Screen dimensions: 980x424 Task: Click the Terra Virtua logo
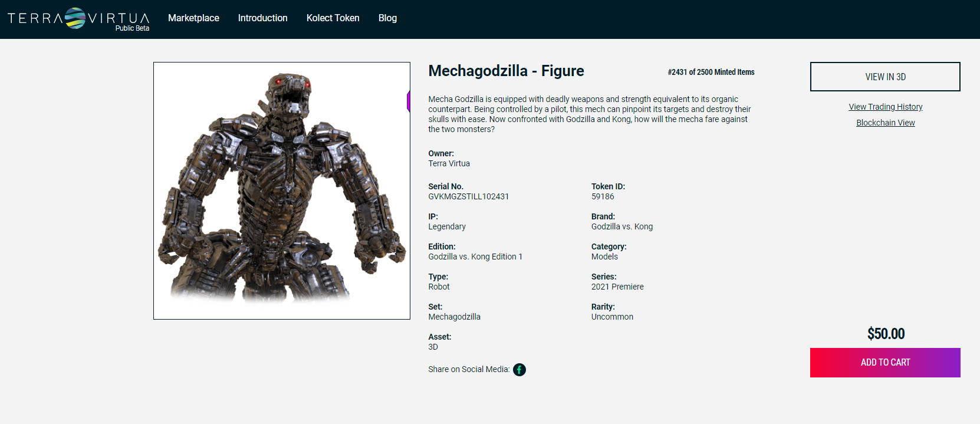(x=78, y=18)
